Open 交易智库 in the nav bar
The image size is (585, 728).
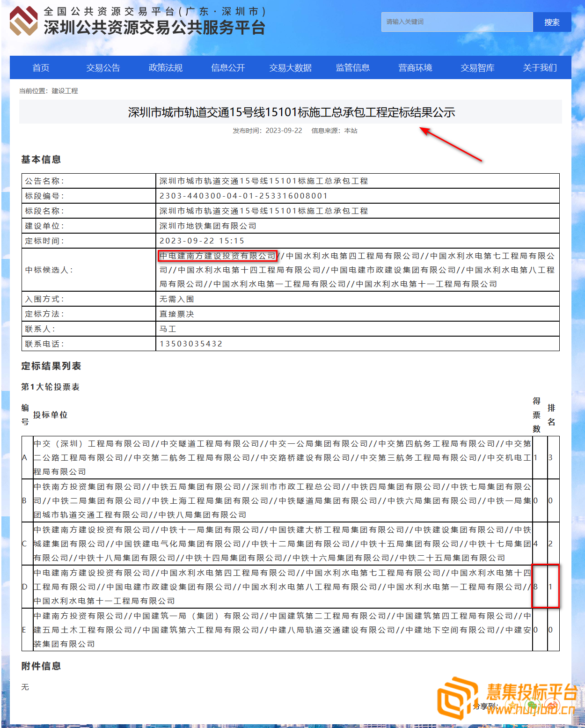coord(477,67)
